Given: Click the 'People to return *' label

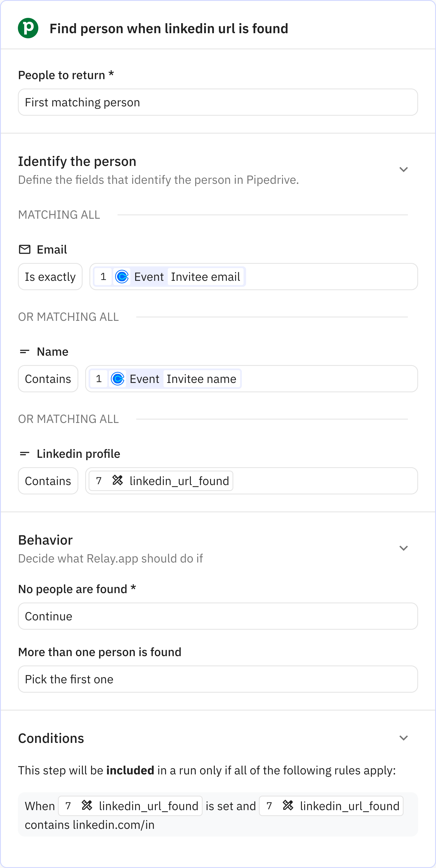Looking at the screenshot, I should 66,75.
